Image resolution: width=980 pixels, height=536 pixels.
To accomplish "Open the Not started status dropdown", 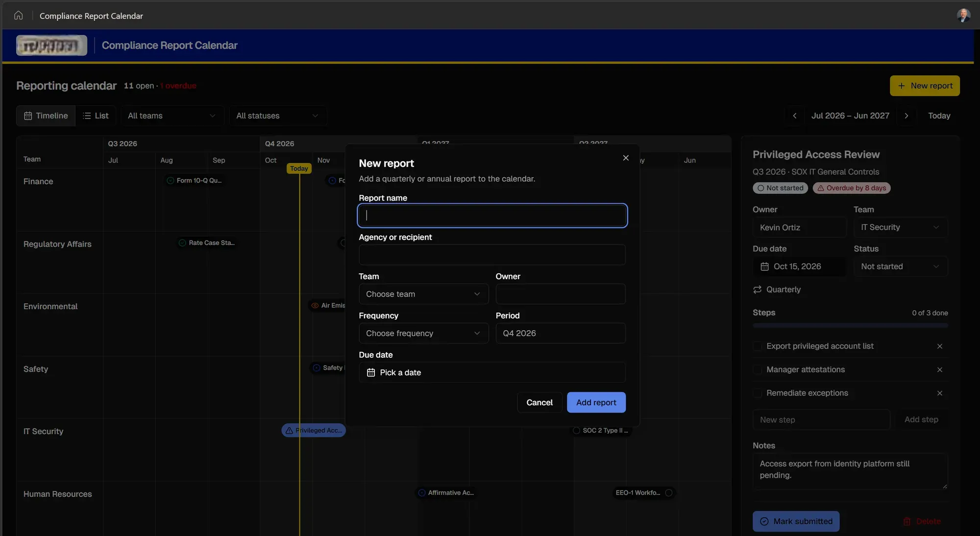I will click(x=901, y=267).
